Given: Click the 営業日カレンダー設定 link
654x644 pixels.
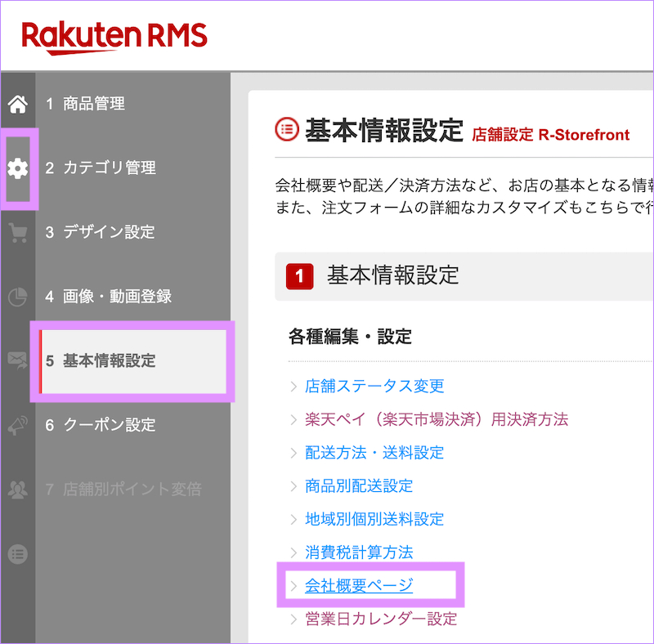Looking at the screenshot, I should coord(381,619).
